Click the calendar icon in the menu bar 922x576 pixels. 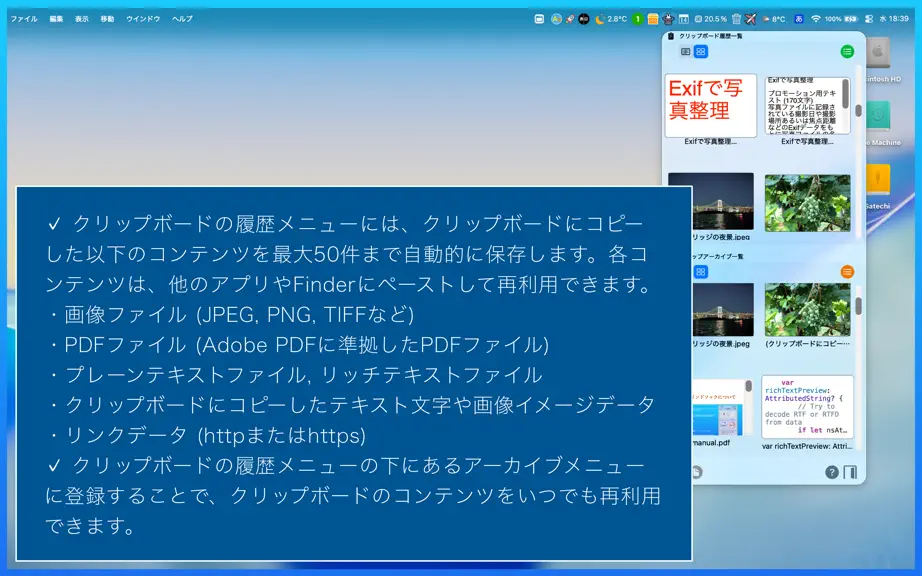tap(683, 19)
